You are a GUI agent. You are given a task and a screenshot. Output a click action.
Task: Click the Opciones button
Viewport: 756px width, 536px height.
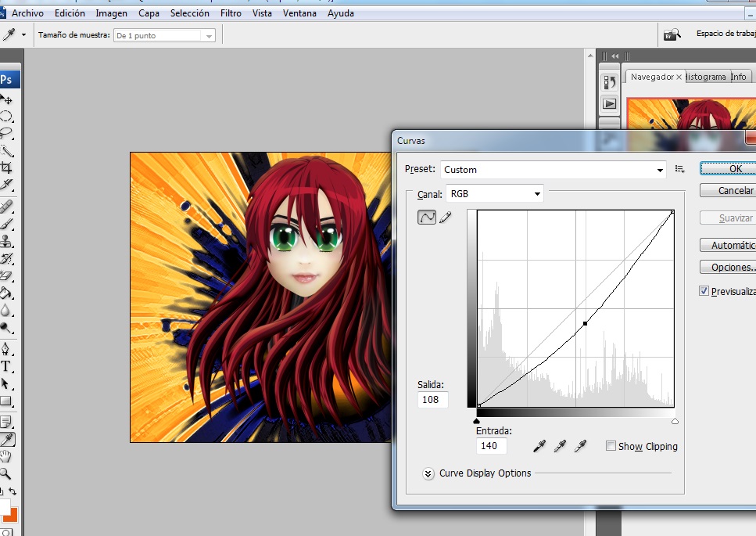[730, 268]
